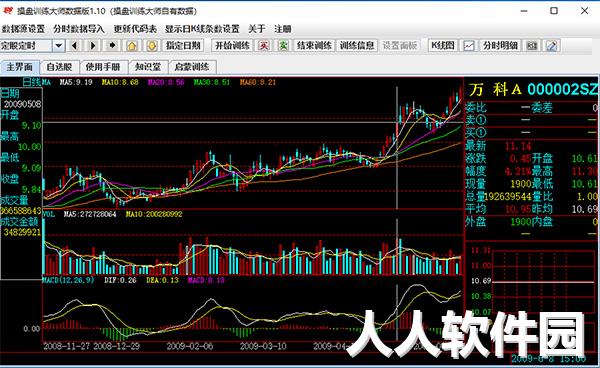This screenshot has height=368, width=600.
Task: Open the 注册 menu
Action: click(x=283, y=29)
